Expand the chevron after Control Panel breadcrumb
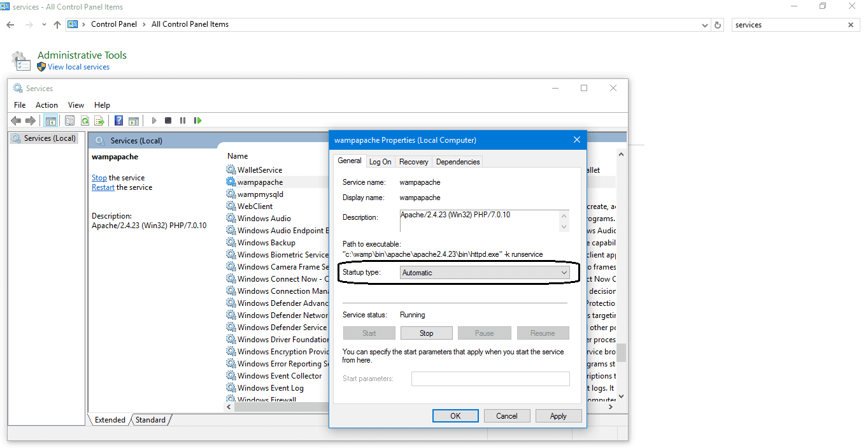Image resolution: width=868 pixels, height=448 pixels. click(144, 24)
